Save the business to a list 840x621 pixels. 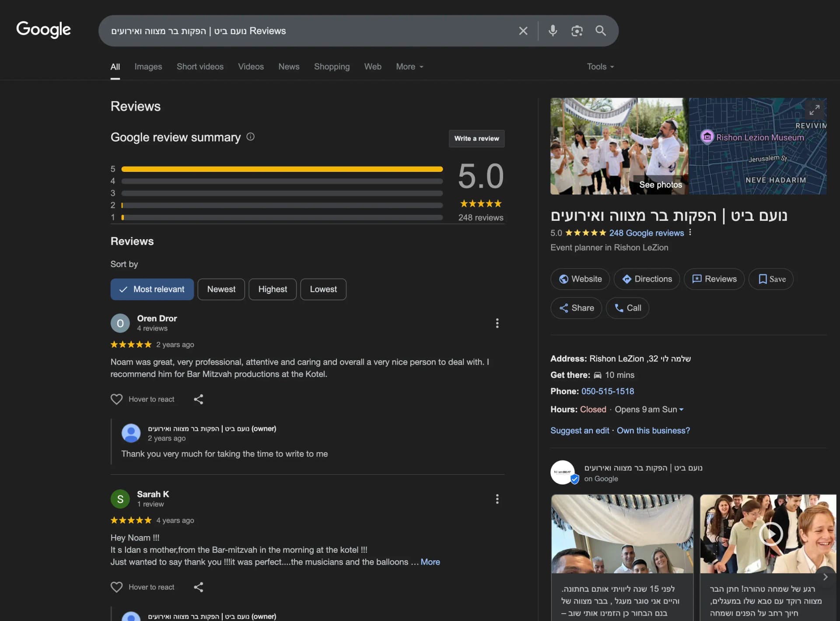point(771,279)
